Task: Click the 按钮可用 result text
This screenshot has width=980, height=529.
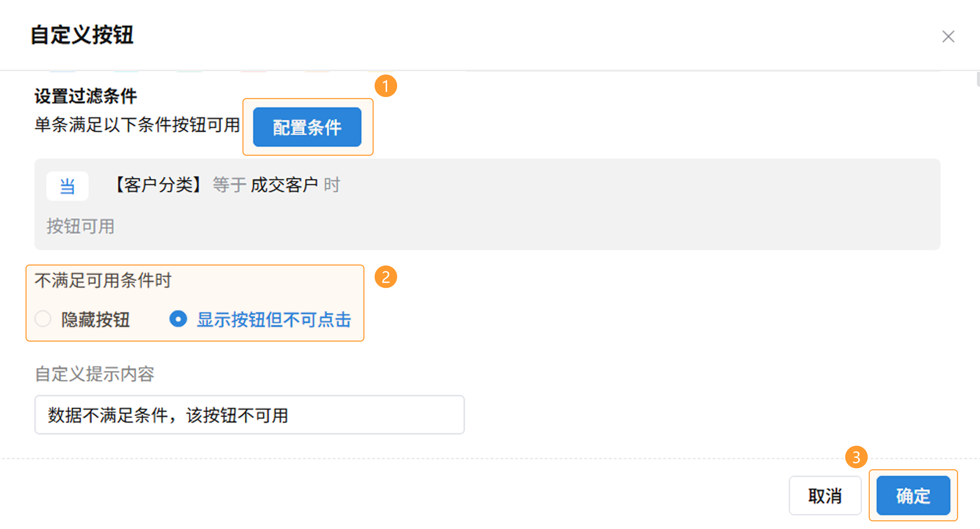Action: tap(81, 226)
